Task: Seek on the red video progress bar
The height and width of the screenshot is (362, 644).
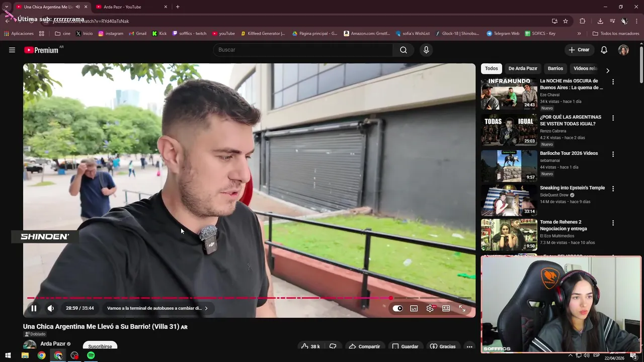Action: point(249,298)
